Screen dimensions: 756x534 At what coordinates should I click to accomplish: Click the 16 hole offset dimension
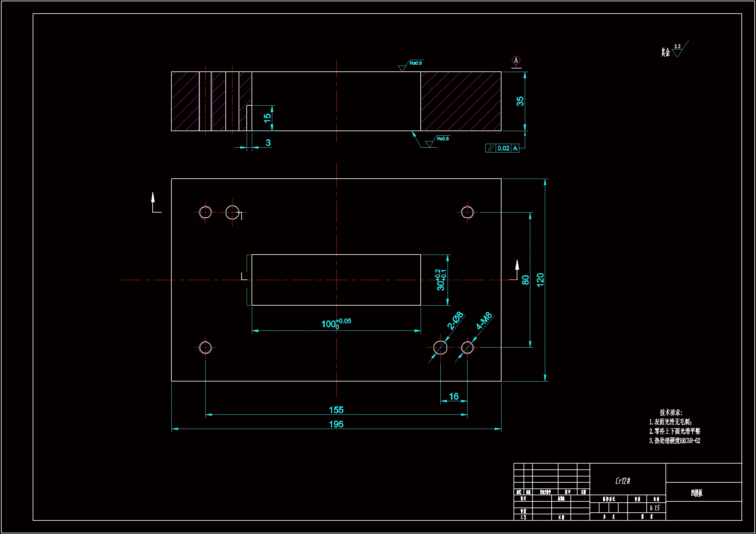454,396
